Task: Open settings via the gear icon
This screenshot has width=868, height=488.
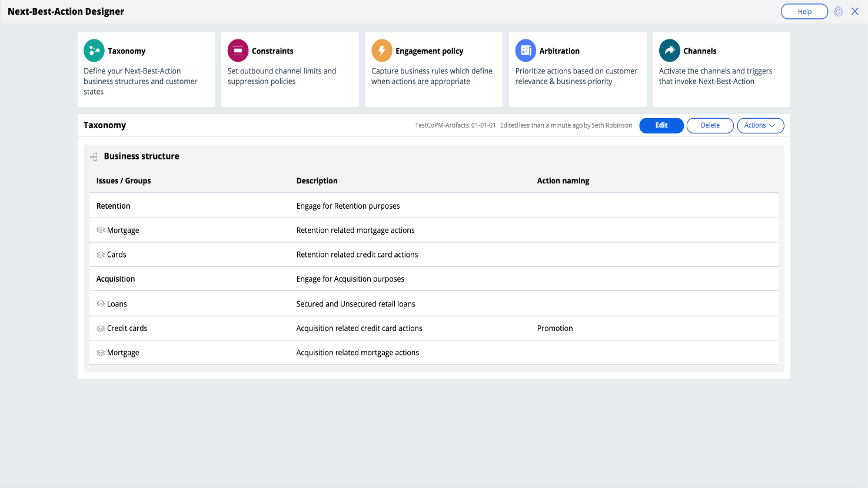Action: coord(839,12)
